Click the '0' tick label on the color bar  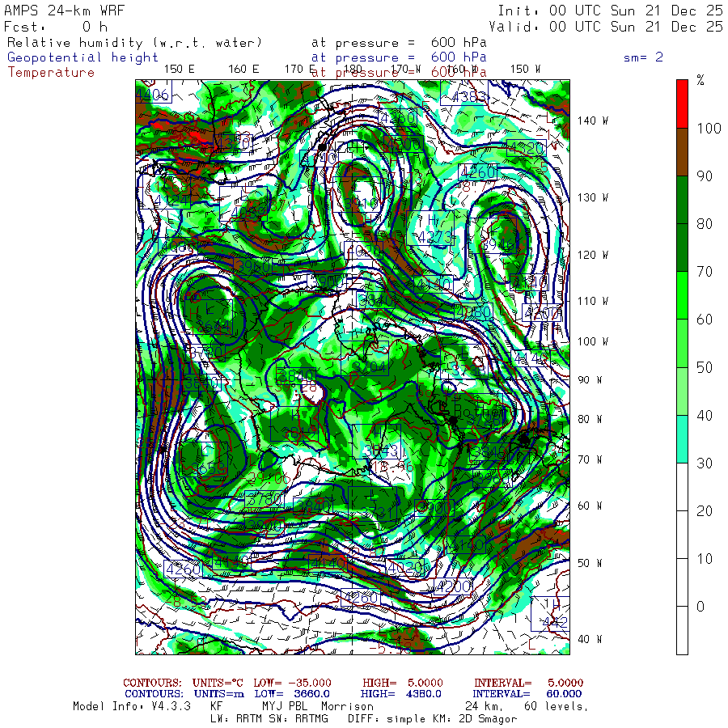coord(700,607)
